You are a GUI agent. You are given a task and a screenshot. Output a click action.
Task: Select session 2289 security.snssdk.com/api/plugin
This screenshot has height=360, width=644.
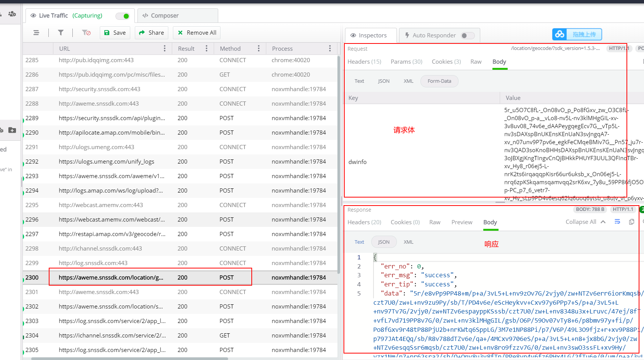click(180, 118)
